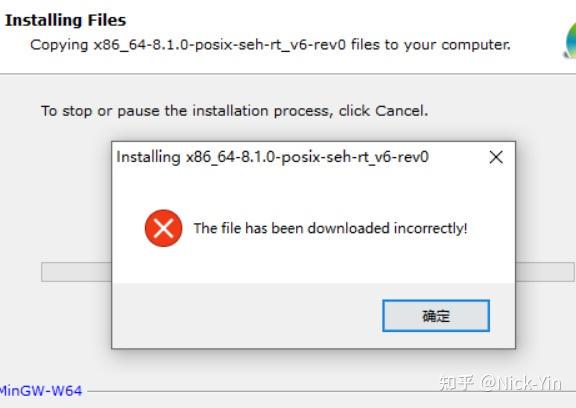
Task: Click the installer logo in header corner
Action: tap(570, 40)
